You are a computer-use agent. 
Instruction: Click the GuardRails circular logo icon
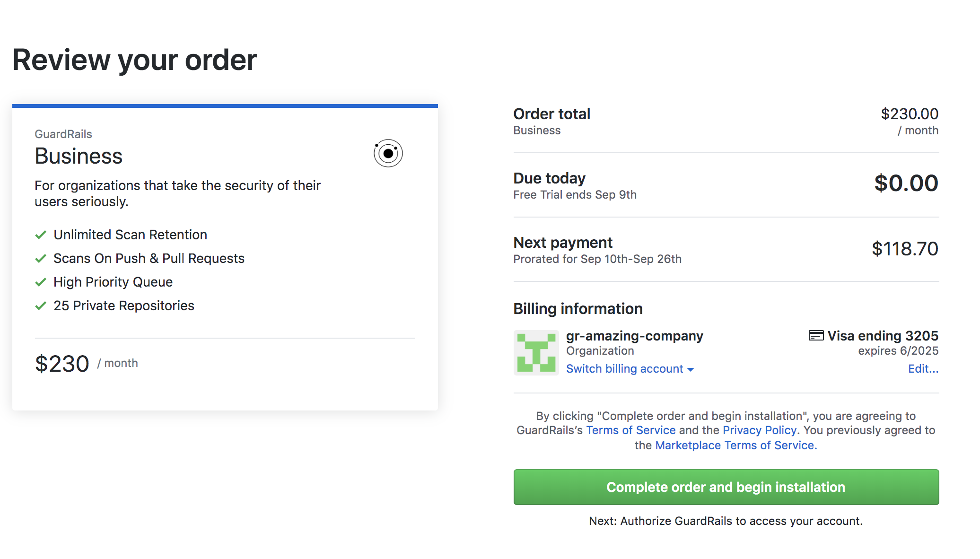(388, 153)
